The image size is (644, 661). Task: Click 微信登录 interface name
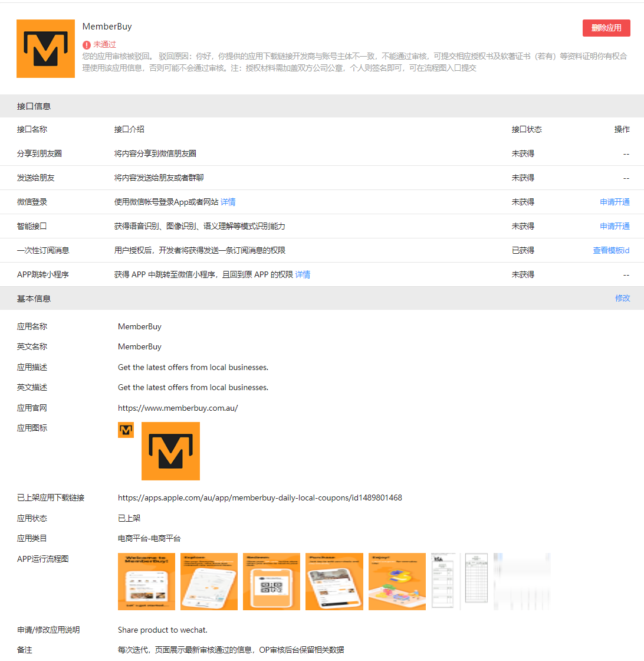tap(32, 202)
